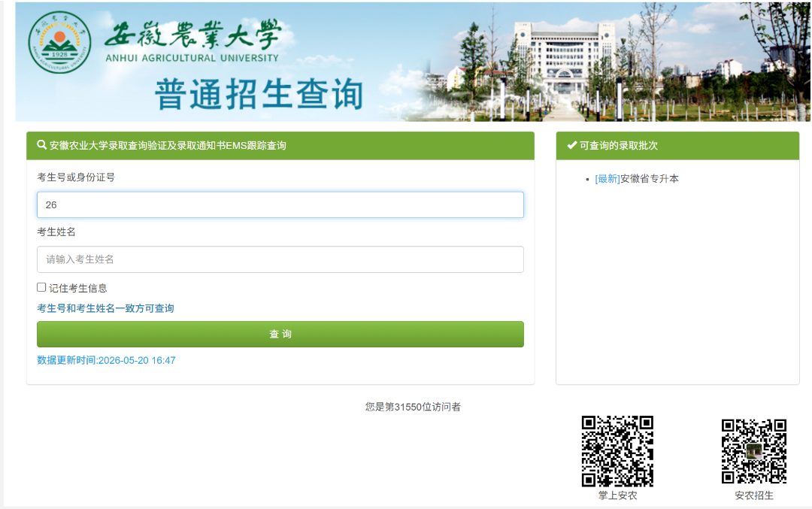Image resolution: width=812 pixels, height=509 pixels.
Task: Click the 考生号或身份证号 field label
Action: [x=76, y=177]
